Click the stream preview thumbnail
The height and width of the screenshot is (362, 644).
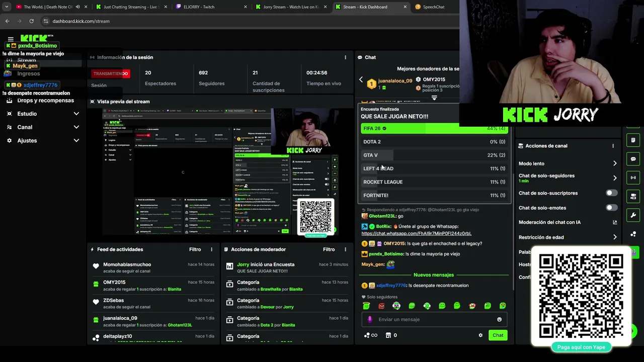pos(220,172)
